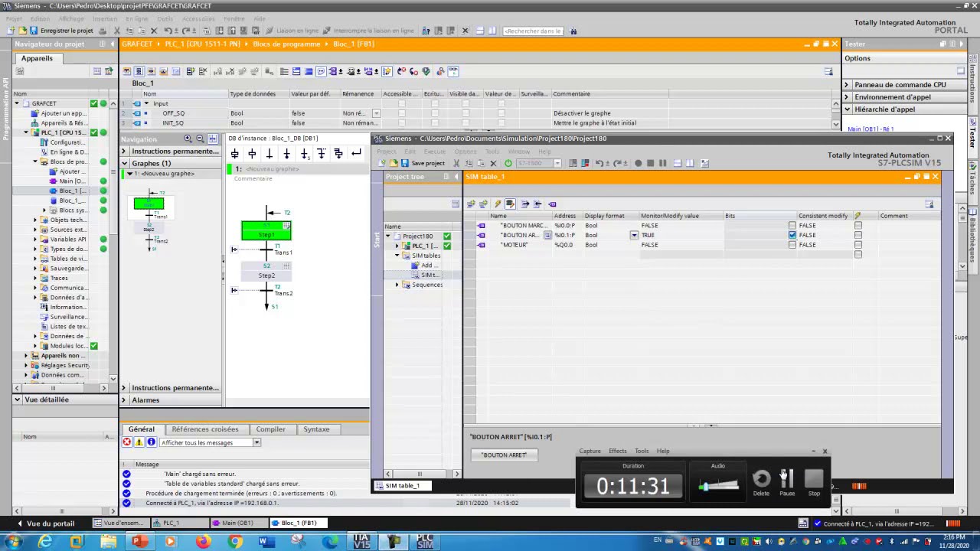The image size is (980, 551).
Task: Open condition view for Trans2
Action: (x=234, y=290)
